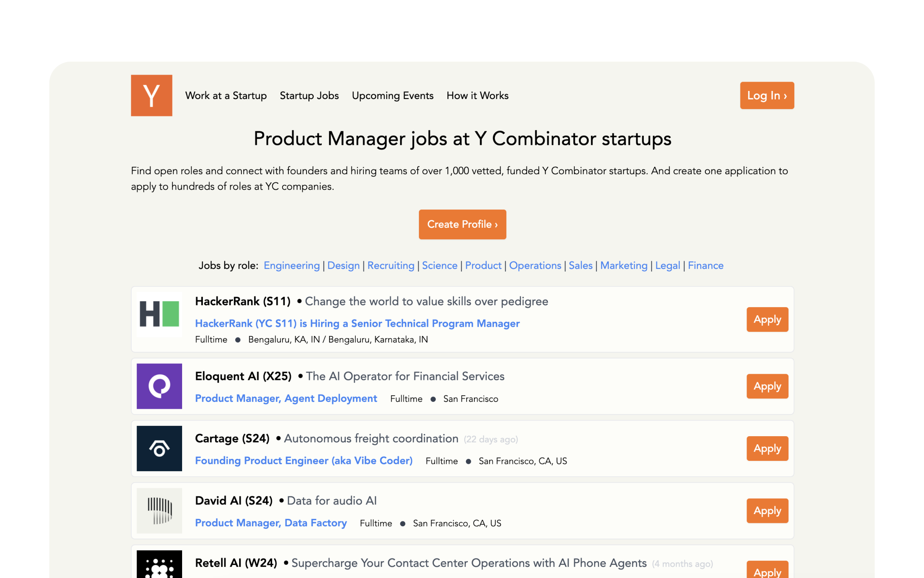This screenshot has width=924, height=578.
Task: Filter jobs by Science role
Action: (440, 265)
